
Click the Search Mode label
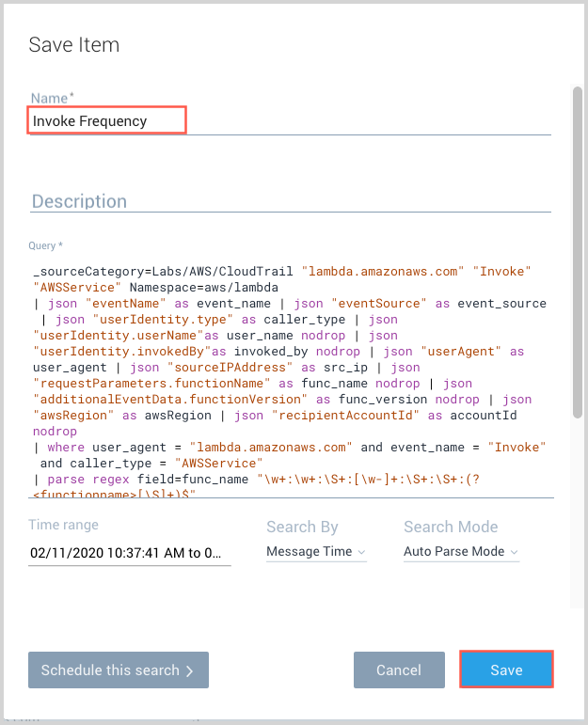(x=450, y=528)
